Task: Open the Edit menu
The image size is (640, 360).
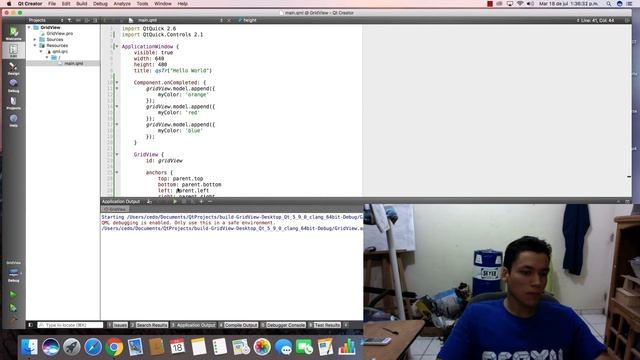Action: coord(66,4)
